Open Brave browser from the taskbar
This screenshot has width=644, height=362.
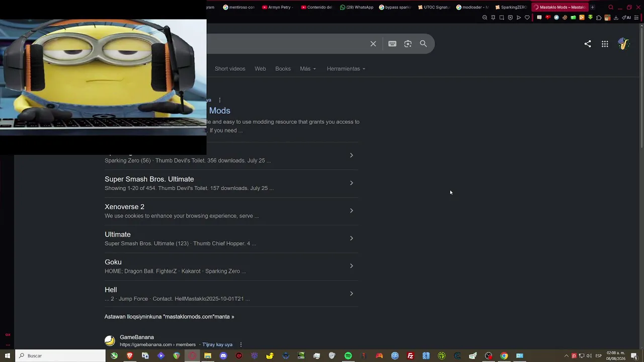coord(130,356)
